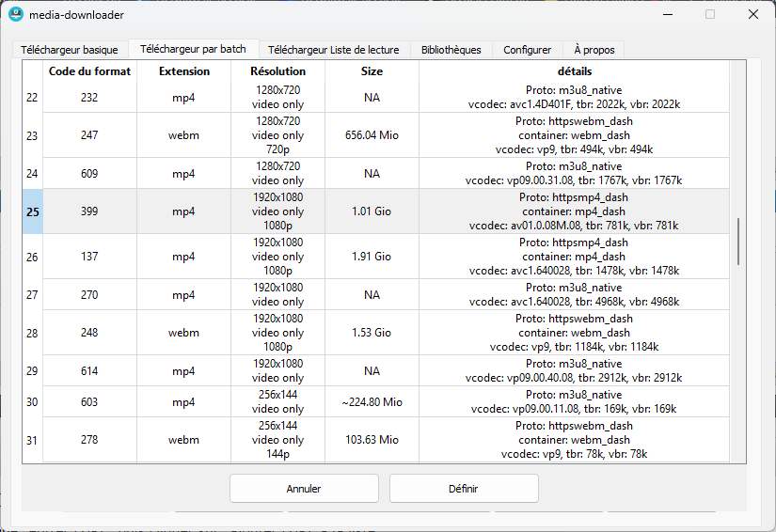Open the Configurer tab
This screenshot has width=776, height=532.
click(527, 50)
